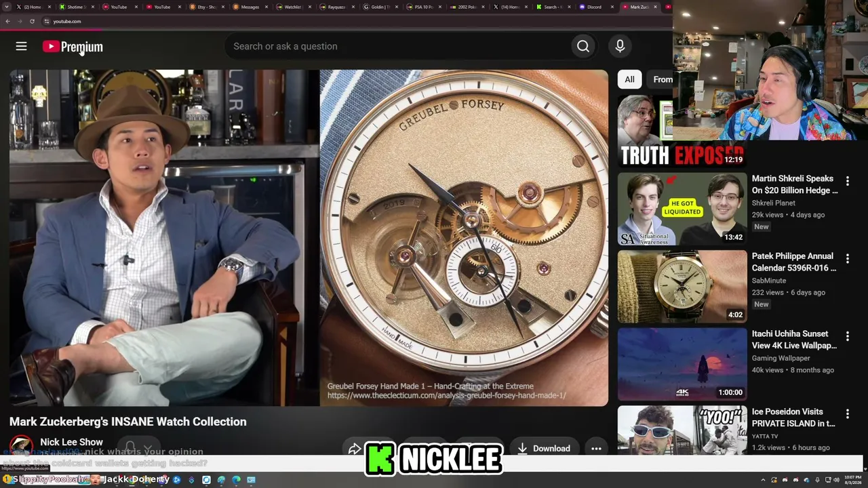Go to the YouTube Premium home logo
Screen dimensions: 868x488
73,46
